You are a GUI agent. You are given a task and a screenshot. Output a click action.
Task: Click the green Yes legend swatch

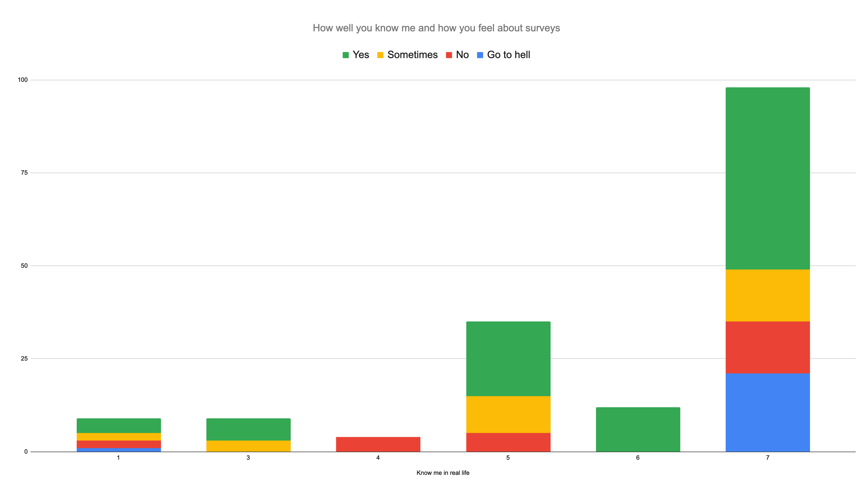pyautogui.click(x=345, y=55)
